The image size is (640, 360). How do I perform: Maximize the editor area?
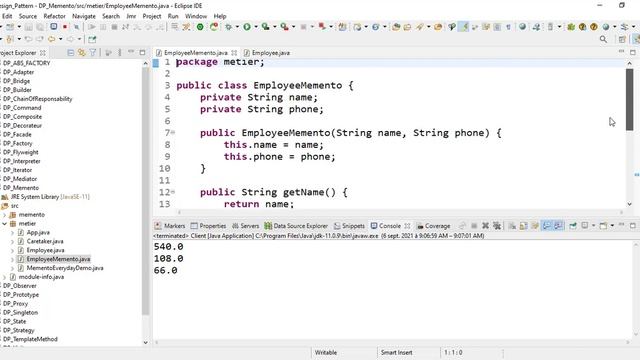point(633,52)
